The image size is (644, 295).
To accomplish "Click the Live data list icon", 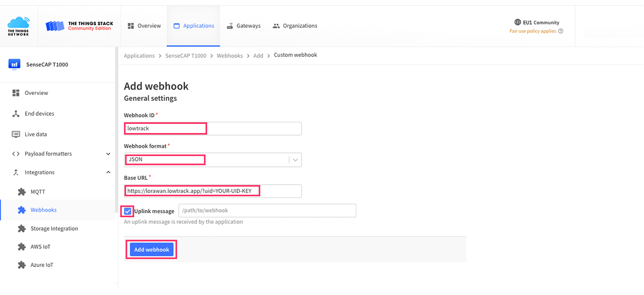I will coord(16,134).
